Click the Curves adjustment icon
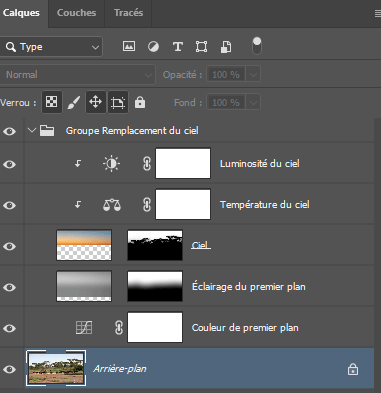 pyautogui.click(x=84, y=327)
